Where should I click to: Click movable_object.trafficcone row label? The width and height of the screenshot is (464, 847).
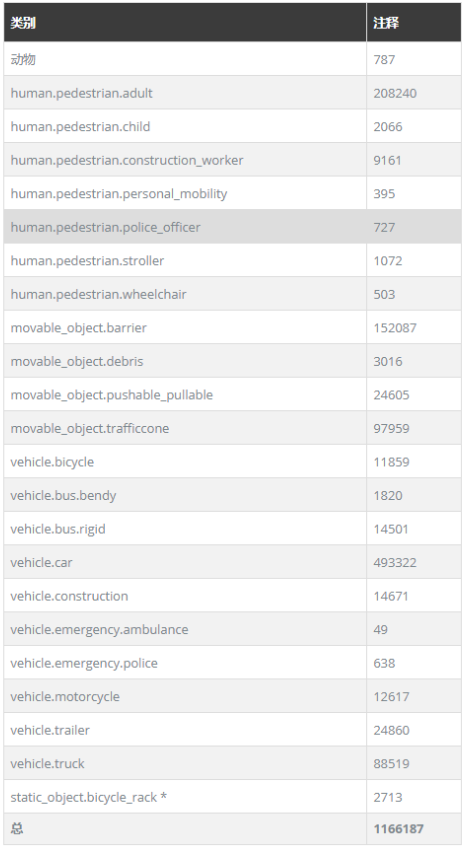90,428
